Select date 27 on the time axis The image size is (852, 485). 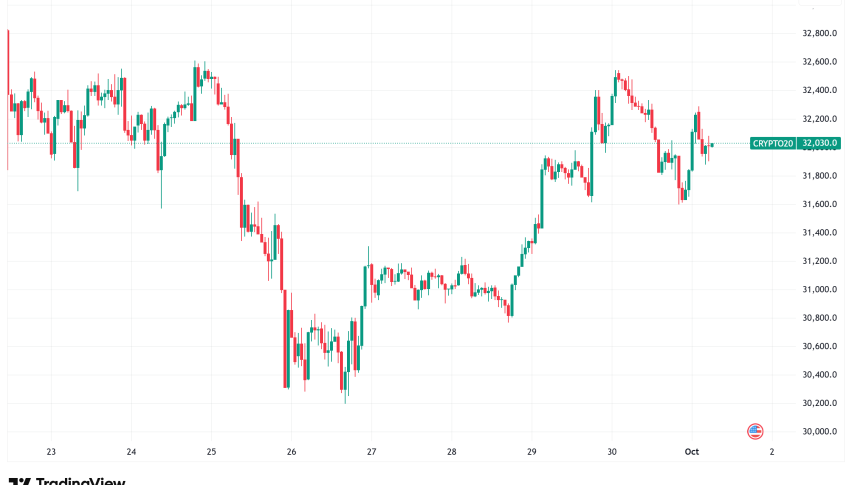(x=371, y=452)
